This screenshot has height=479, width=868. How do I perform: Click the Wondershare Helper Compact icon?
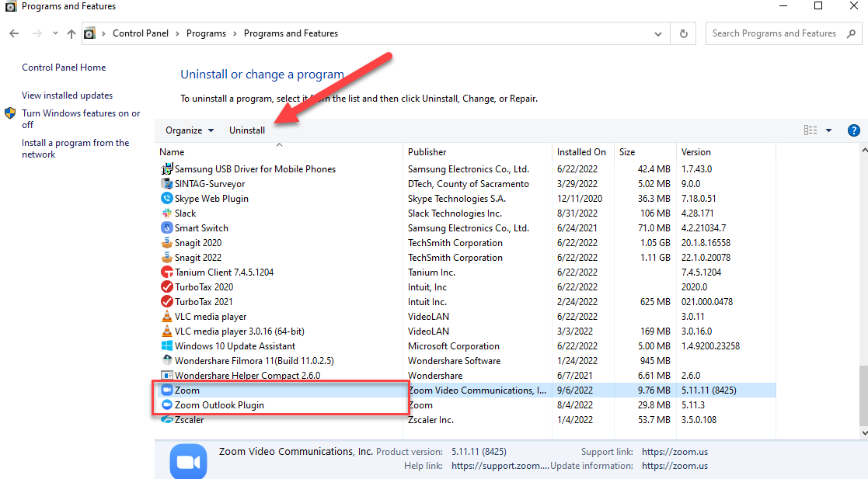(166, 375)
